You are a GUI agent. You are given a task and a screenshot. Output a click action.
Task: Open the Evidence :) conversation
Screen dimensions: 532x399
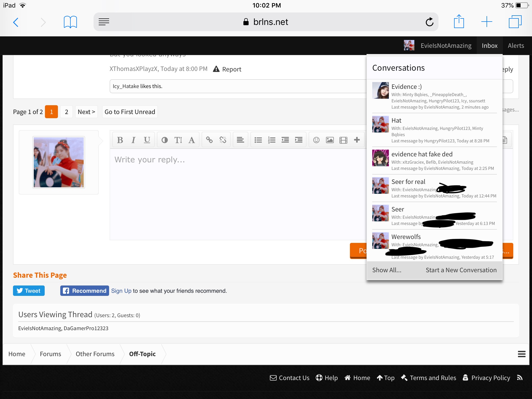[x=407, y=87]
